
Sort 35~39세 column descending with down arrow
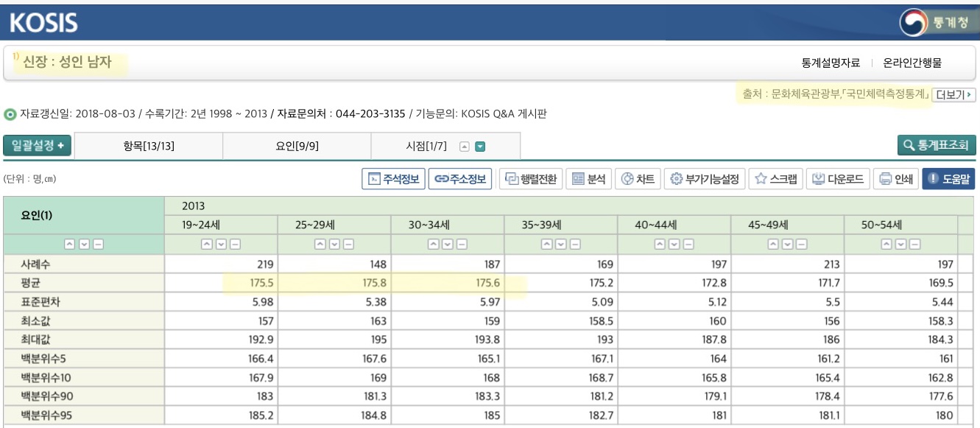point(561,244)
